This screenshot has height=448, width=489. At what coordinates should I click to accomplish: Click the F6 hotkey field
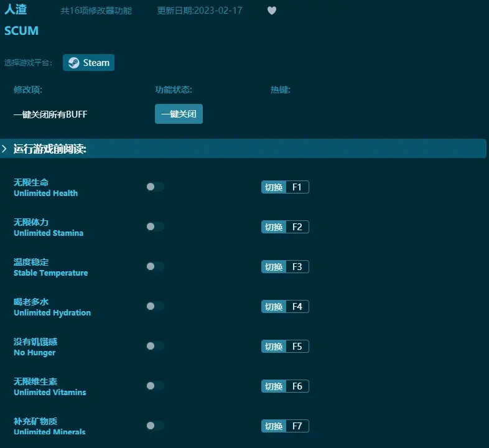pos(297,386)
